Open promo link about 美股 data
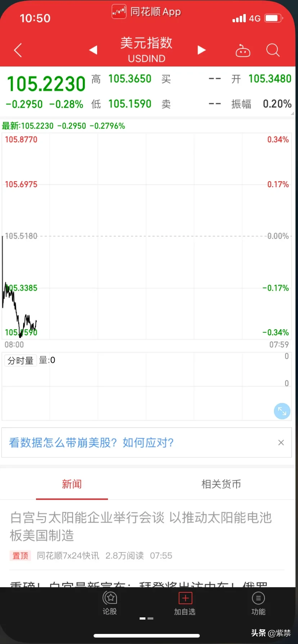Screen dimensions: 298x644 [x=91, y=443]
